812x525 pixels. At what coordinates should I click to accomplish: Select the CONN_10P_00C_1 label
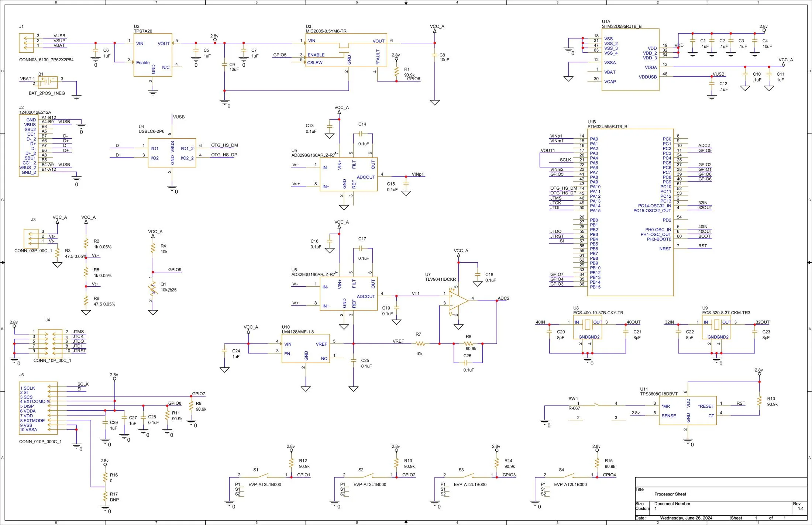52,360
